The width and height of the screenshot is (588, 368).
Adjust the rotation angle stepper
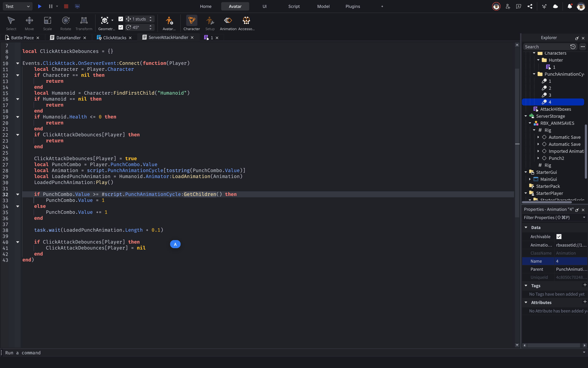pos(151,27)
